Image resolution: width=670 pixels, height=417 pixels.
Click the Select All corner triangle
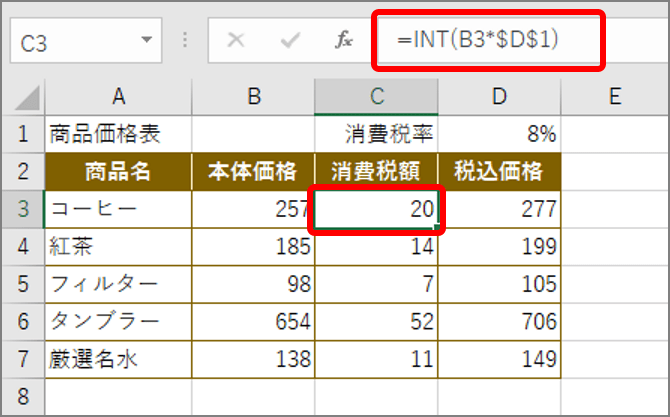tap(26, 97)
